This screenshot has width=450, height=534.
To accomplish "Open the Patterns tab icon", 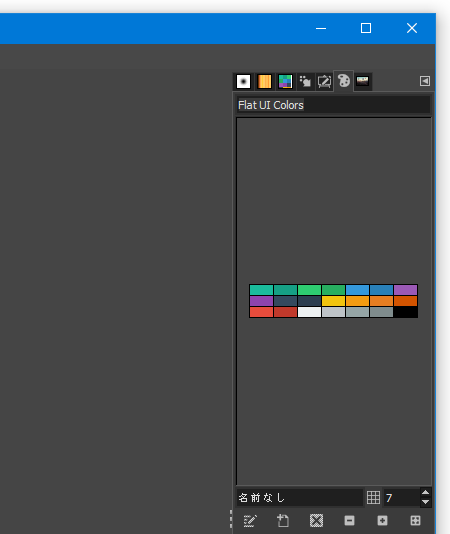I will point(285,81).
